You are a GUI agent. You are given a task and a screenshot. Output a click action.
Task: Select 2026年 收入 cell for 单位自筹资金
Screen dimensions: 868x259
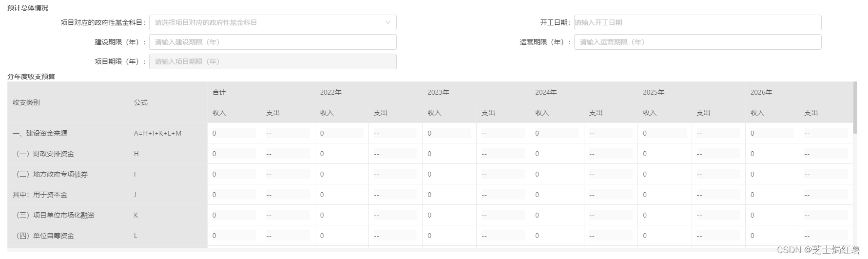(772, 236)
